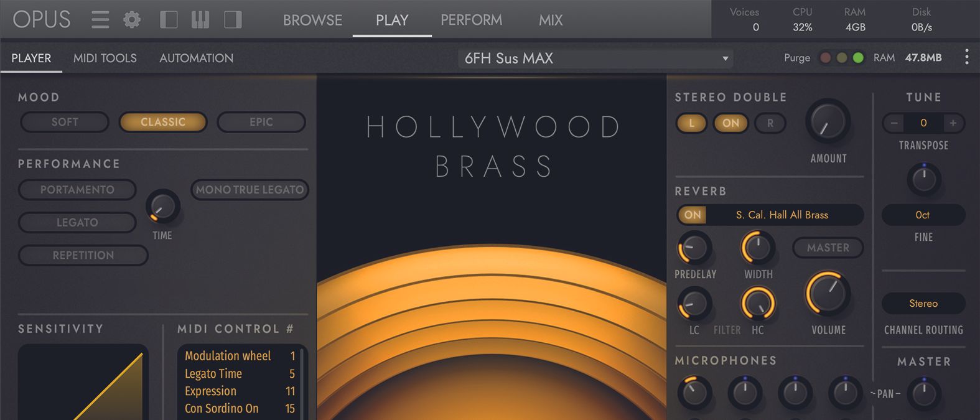
Task: Open the three-dot options menu
Action: [966, 57]
